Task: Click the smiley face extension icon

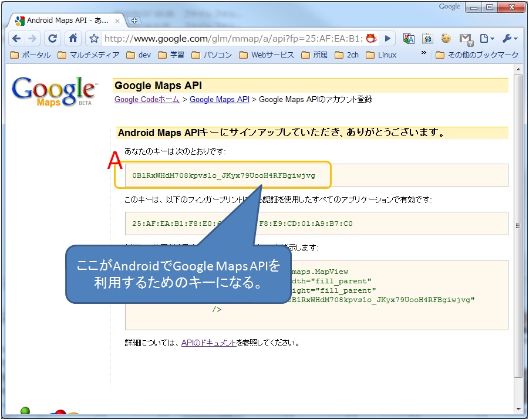Action: click(x=446, y=39)
